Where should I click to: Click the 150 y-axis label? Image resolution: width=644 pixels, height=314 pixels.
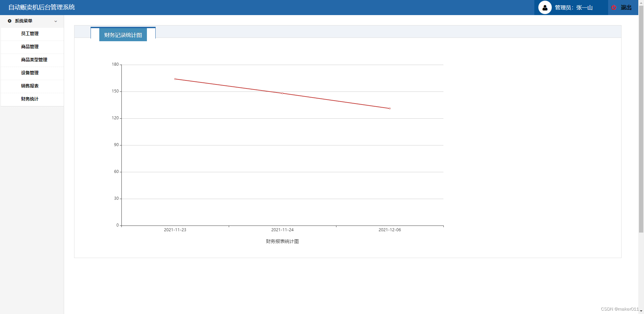(115, 91)
